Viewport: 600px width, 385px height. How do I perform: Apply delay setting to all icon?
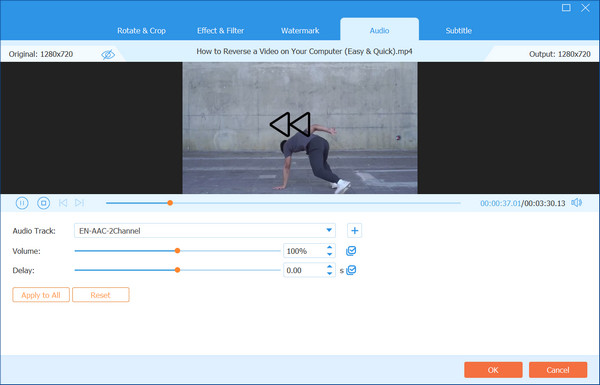(x=351, y=270)
